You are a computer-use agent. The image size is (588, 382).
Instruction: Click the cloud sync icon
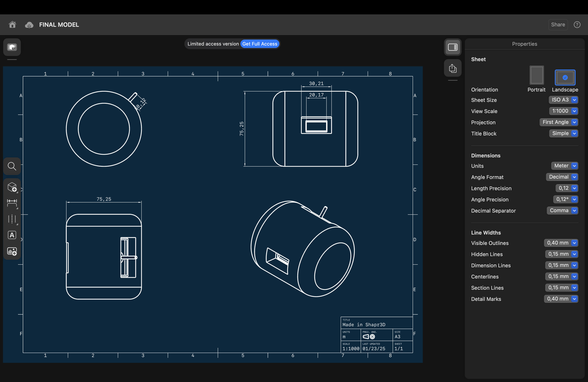click(29, 25)
